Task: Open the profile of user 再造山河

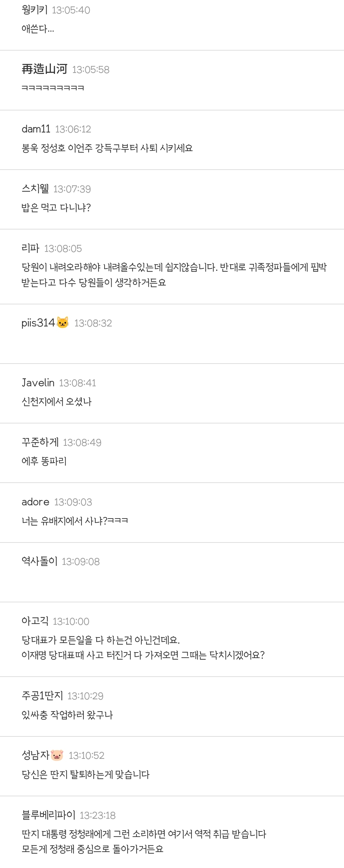Action: (44, 69)
